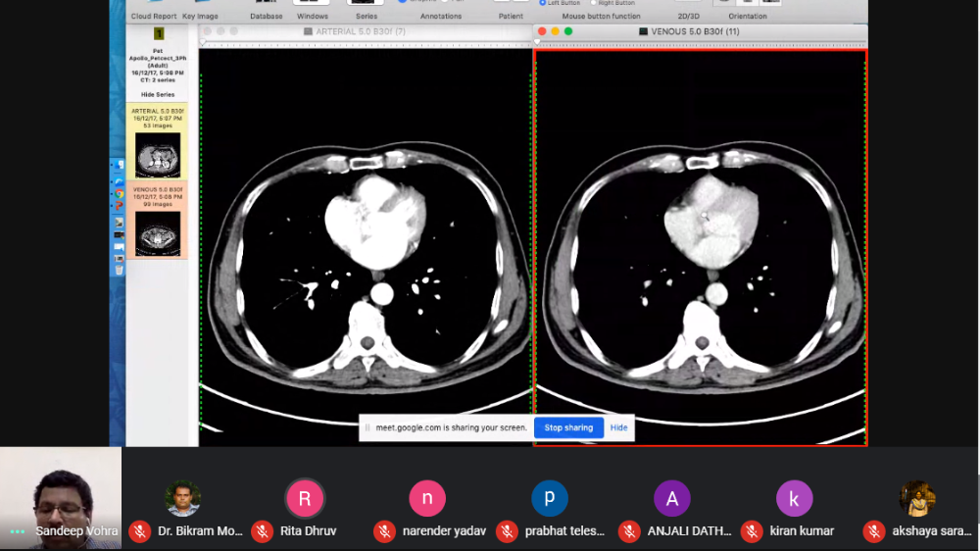Image resolution: width=980 pixels, height=551 pixels.
Task: Click the VENOUS window title document icon
Action: point(643,31)
